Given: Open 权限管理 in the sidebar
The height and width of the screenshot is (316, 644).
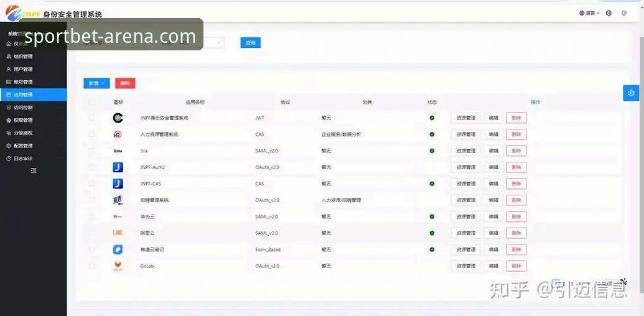Looking at the screenshot, I should coord(33,120).
